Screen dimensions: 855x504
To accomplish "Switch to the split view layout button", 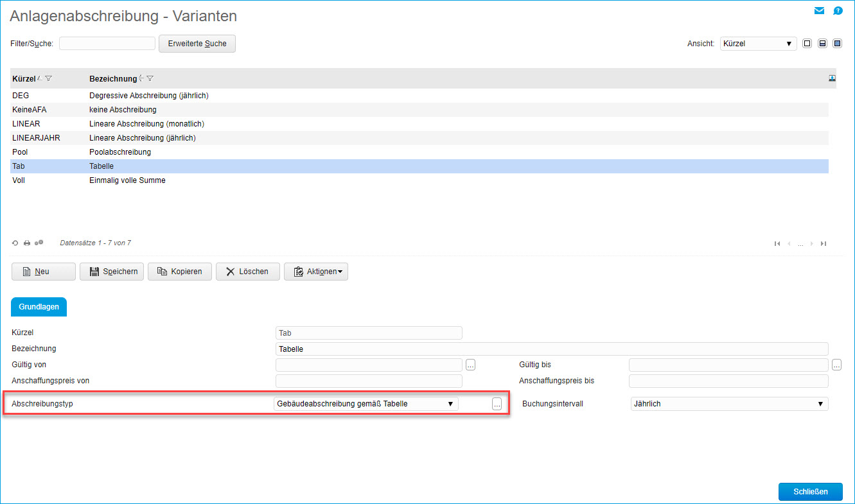I will pyautogui.click(x=822, y=44).
